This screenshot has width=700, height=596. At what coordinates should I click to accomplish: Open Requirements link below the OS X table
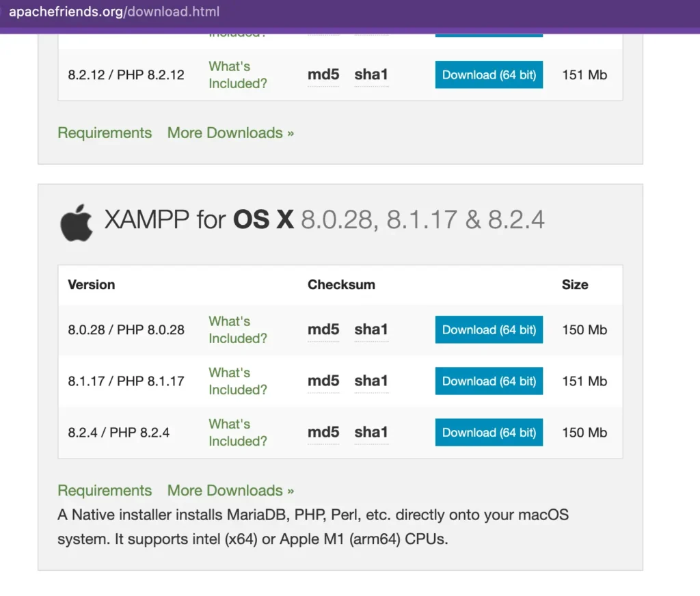click(105, 491)
